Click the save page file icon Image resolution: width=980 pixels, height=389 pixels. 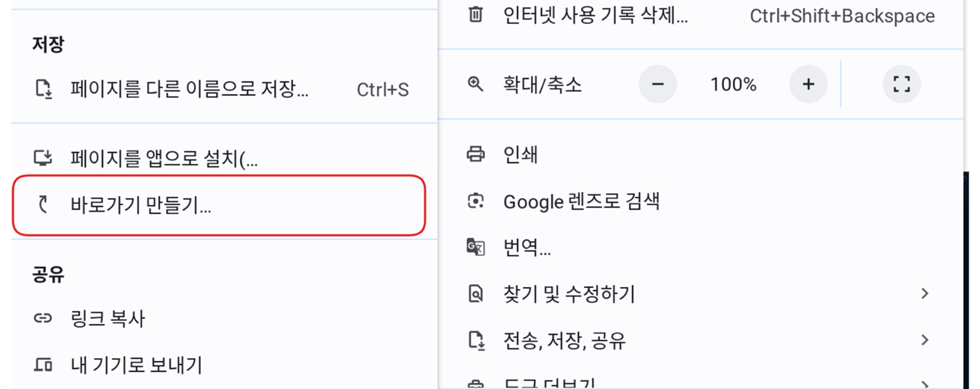pos(43,89)
